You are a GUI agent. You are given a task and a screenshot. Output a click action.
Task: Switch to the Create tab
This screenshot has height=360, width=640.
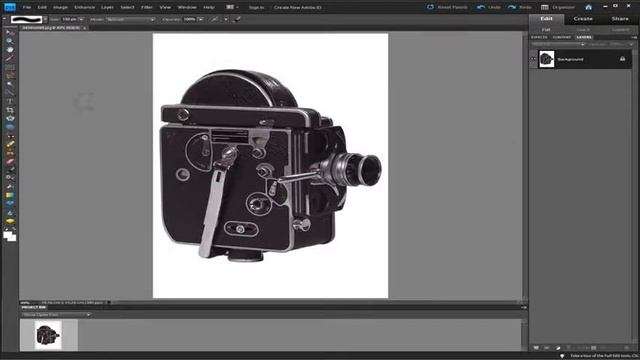coord(583,19)
